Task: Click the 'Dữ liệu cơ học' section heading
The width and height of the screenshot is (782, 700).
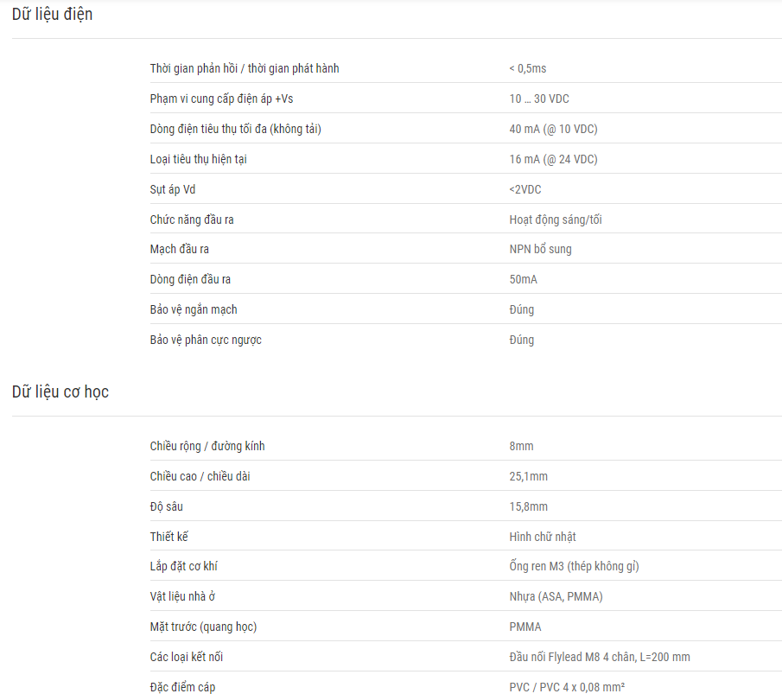Action: [x=60, y=392]
